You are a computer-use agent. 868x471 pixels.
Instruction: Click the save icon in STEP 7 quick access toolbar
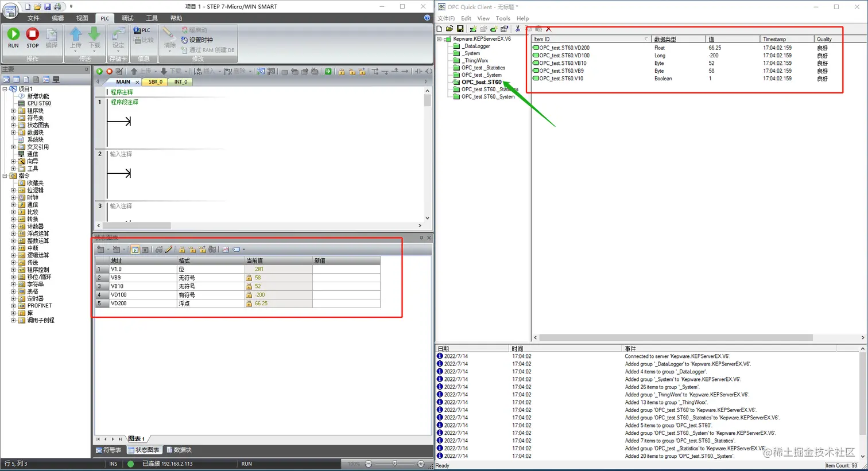[x=47, y=6]
